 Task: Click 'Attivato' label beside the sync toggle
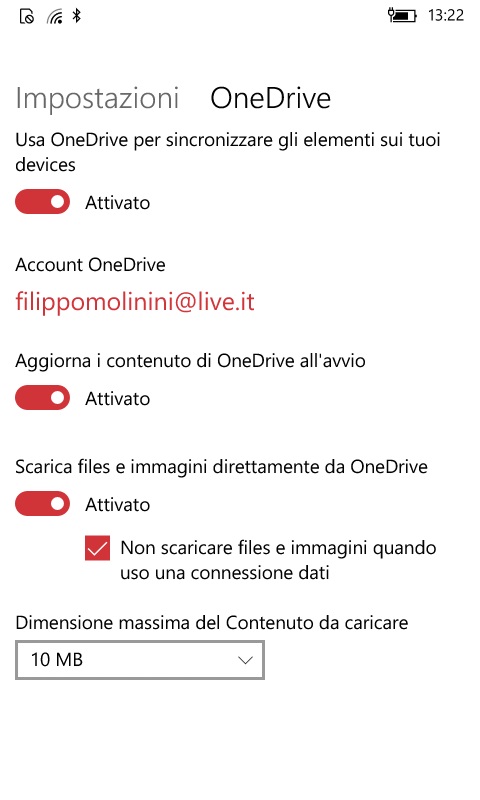pyautogui.click(x=117, y=203)
